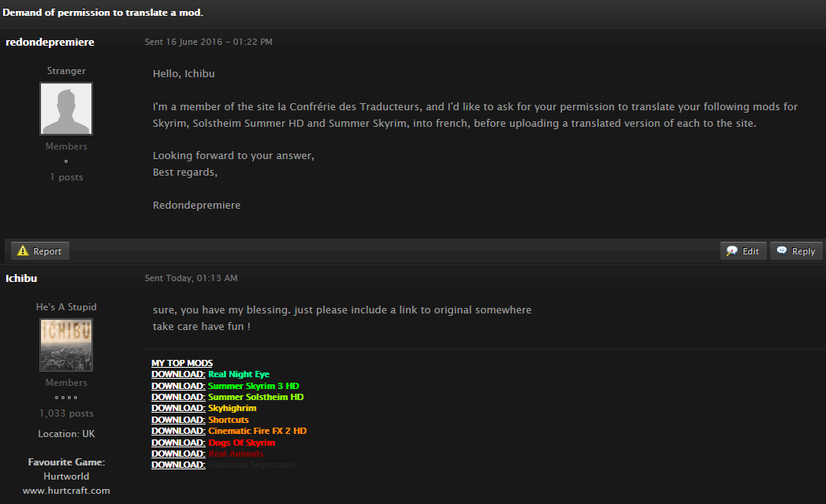Click the Edit speech bubble icon

tap(731, 251)
